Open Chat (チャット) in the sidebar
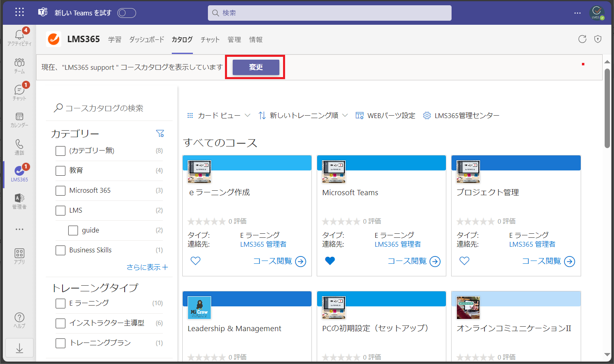The image size is (614, 364). [19, 92]
